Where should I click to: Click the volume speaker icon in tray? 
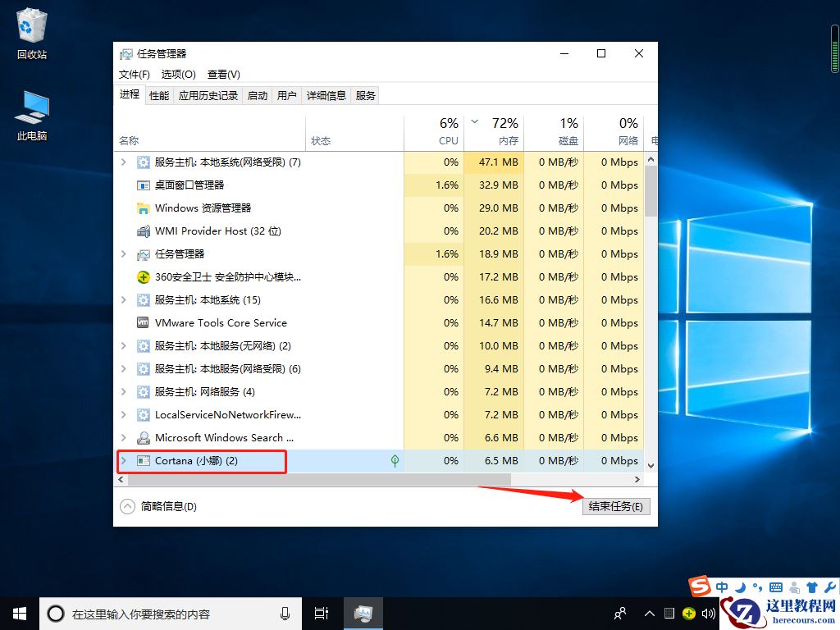[x=708, y=613]
